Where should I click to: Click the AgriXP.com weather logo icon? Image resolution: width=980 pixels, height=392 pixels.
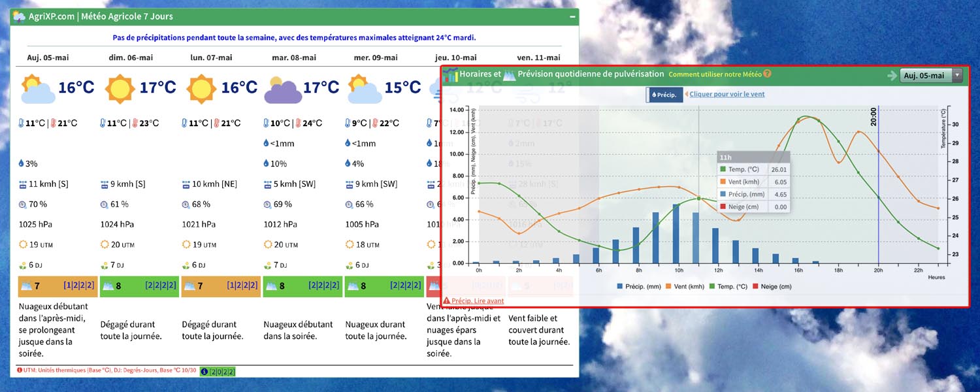(x=19, y=16)
